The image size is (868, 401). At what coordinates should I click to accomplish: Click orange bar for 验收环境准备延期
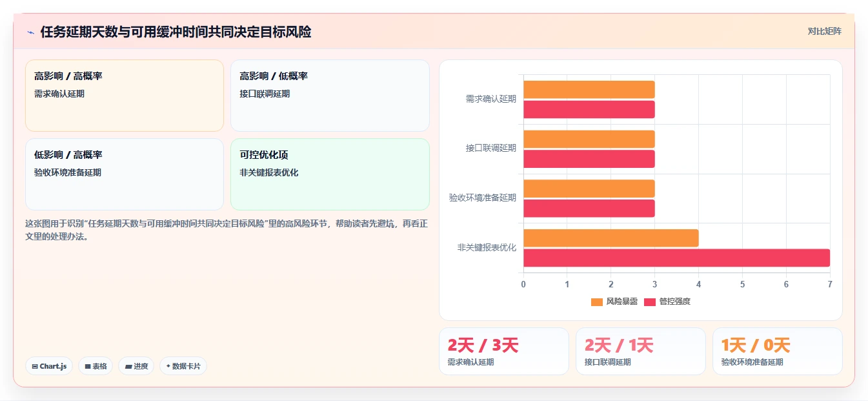(589, 189)
